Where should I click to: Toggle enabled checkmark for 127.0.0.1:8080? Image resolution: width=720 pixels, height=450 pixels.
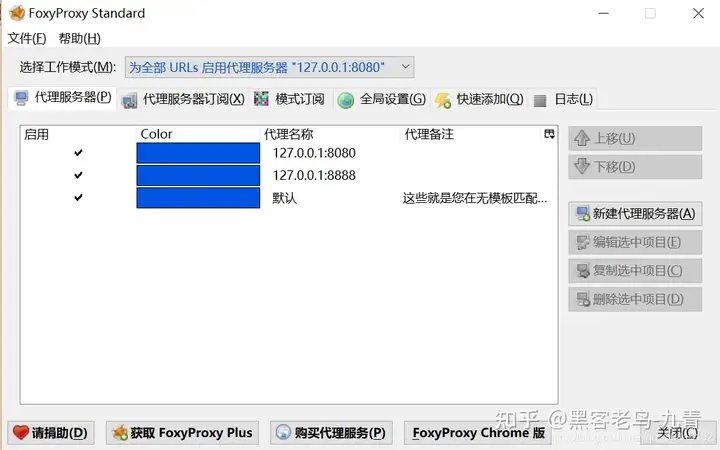pyautogui.click(x=79, y=152)
